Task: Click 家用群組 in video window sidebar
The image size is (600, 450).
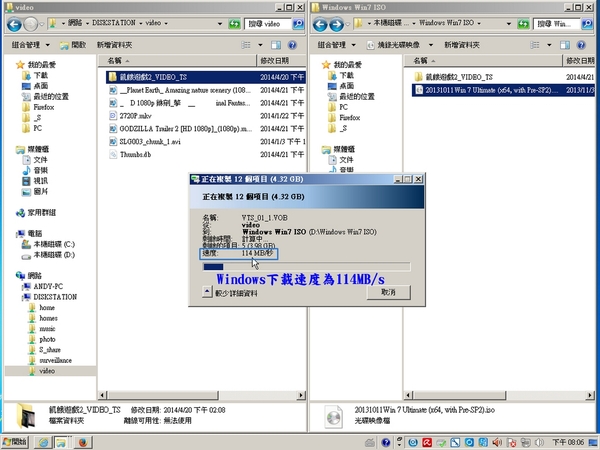Action: 36,213
